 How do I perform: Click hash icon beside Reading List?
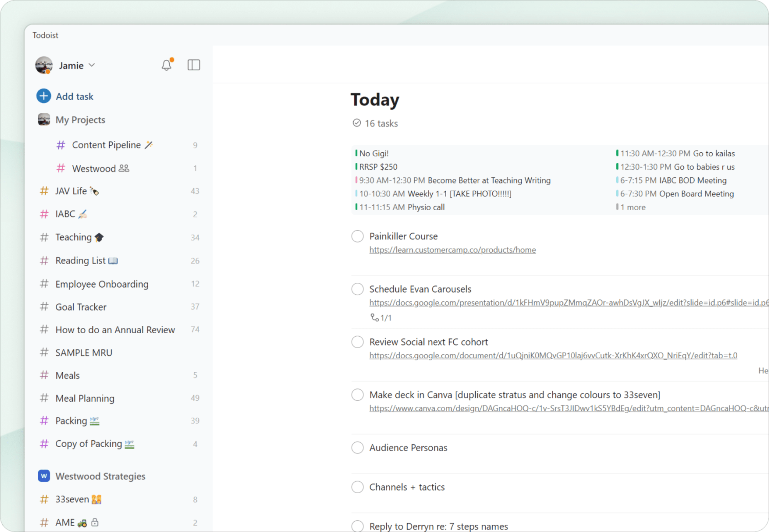click(44, 260)
